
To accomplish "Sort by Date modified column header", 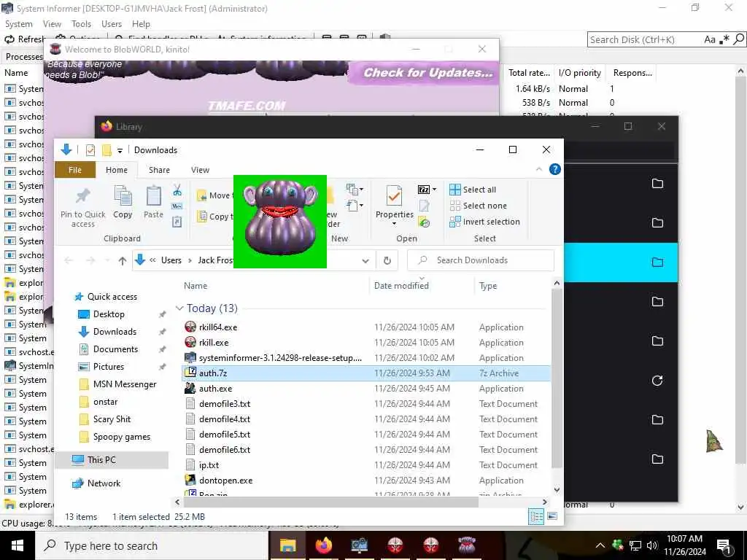I will click(x=402, y=286).
